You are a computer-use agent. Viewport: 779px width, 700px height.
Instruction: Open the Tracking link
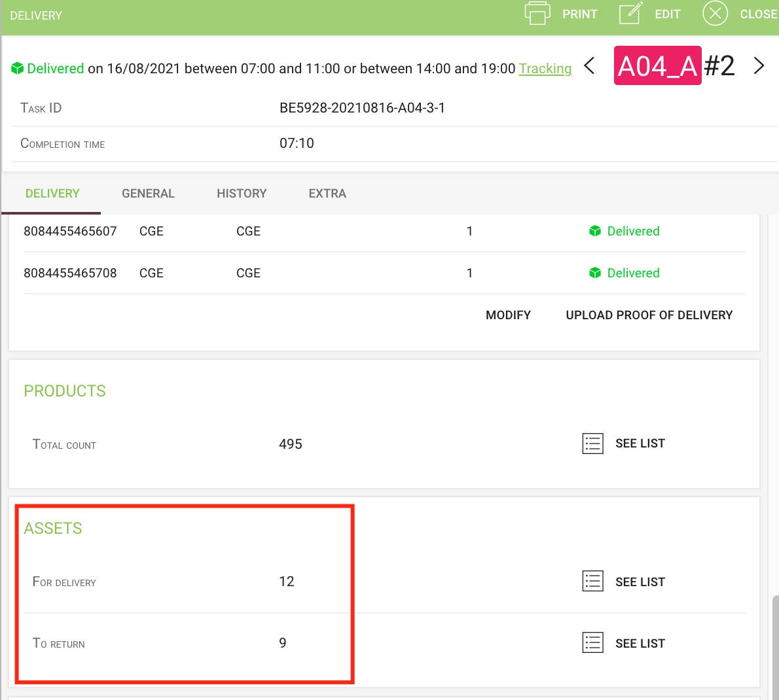coord(545,69)
